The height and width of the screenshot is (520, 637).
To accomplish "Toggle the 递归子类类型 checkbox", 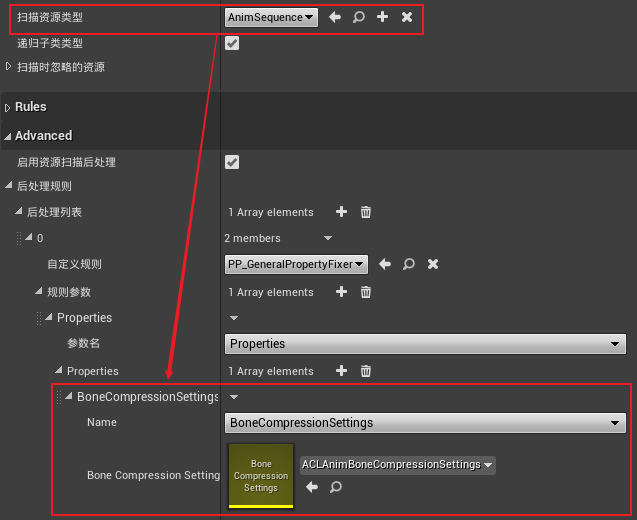I will [232, 43].
